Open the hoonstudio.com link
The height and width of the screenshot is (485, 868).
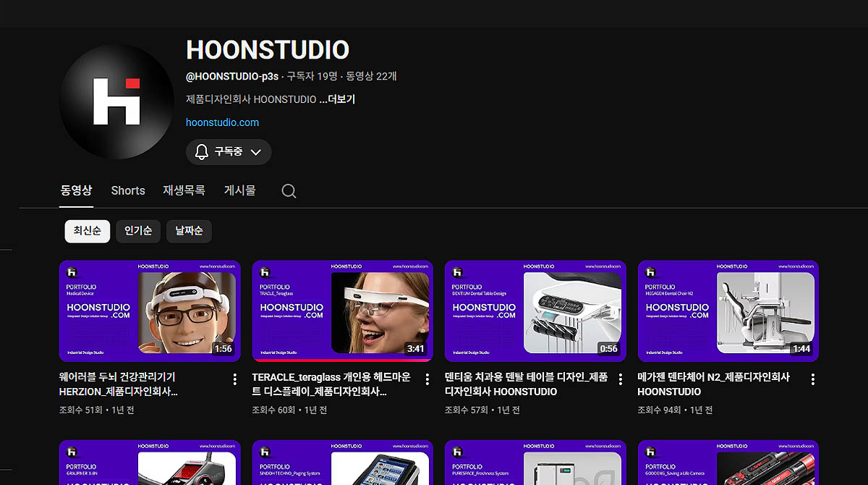click(x=222, y=122)
